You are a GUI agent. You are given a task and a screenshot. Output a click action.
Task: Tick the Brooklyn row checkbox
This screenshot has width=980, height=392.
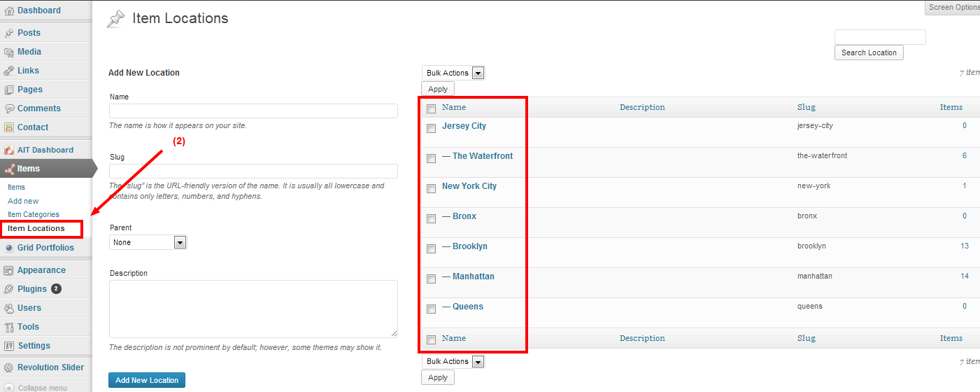tap(432, 248)
